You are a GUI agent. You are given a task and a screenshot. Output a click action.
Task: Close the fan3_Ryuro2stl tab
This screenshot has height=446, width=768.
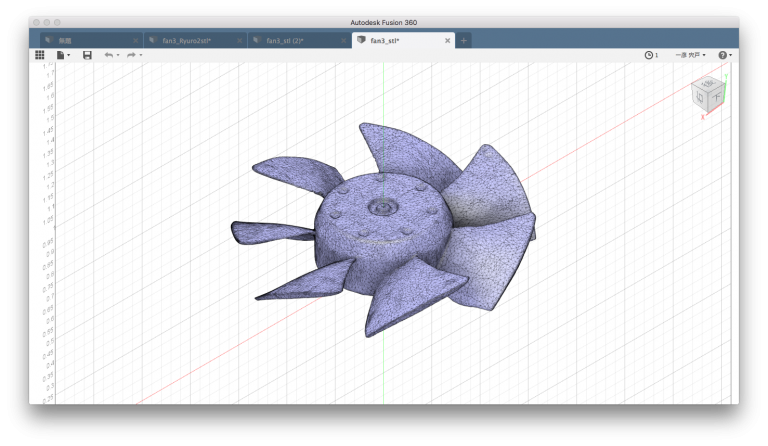click(239, 40)
